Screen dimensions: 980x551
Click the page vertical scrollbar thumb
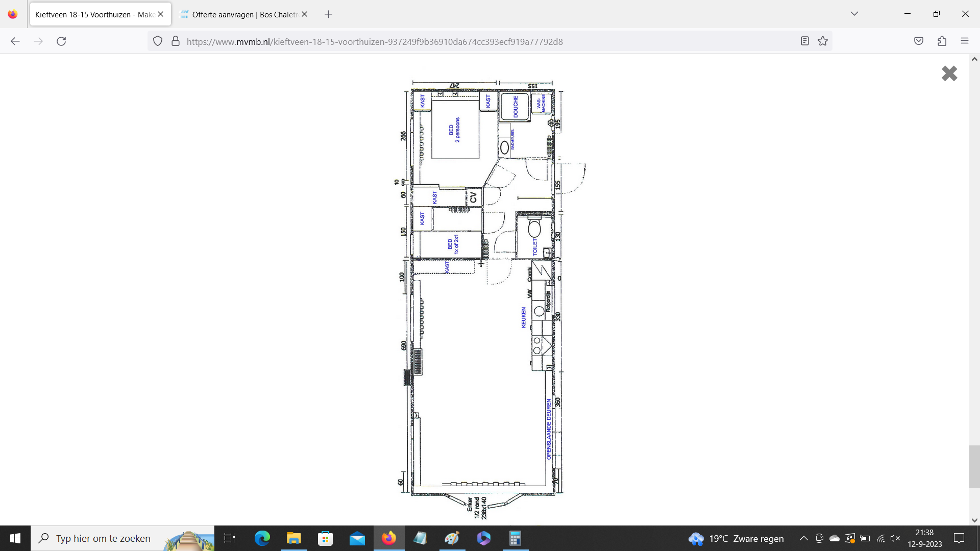[x=974, y=467]
